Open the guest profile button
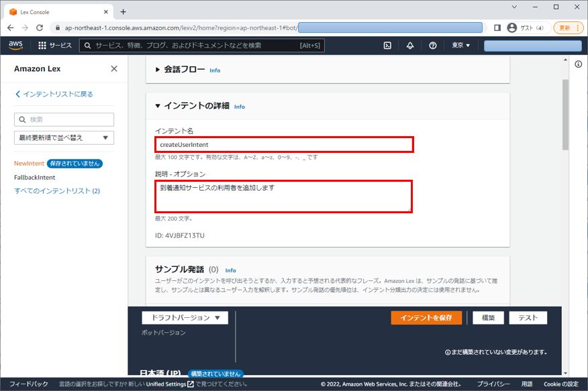Image resolution: width=588 pixels, height=391 pixels. click(x=526, y=27)
